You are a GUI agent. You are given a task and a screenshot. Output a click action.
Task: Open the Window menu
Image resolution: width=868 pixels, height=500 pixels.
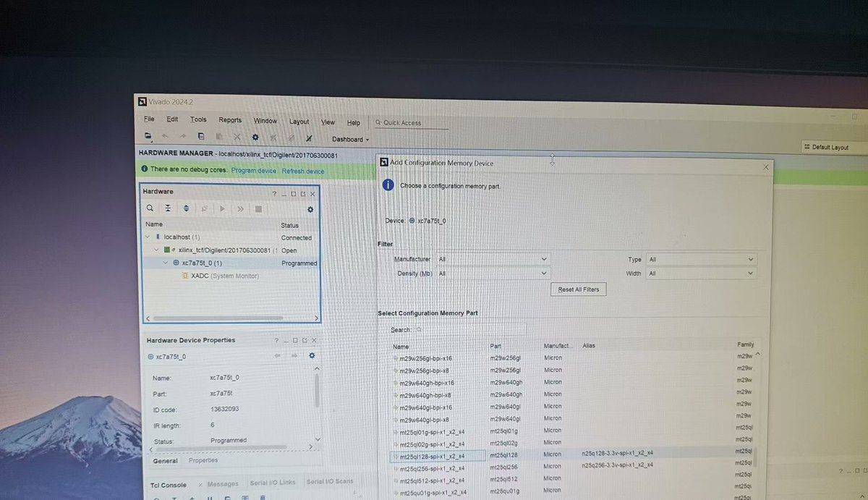point(265,121)
